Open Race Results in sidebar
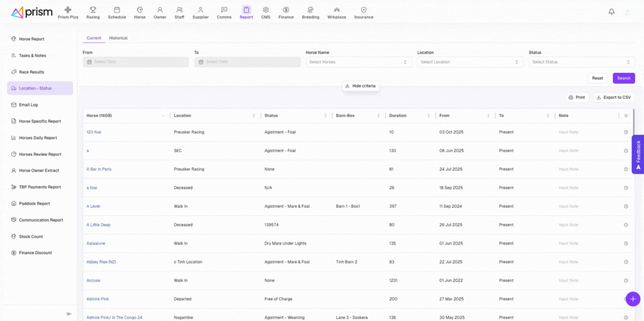The image size is (644, 321). [31, 72]
